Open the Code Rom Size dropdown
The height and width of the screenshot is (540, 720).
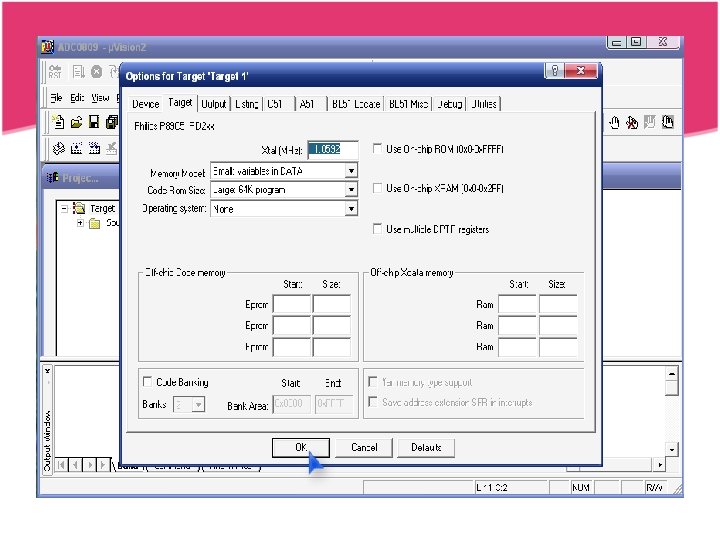point(351,189)
